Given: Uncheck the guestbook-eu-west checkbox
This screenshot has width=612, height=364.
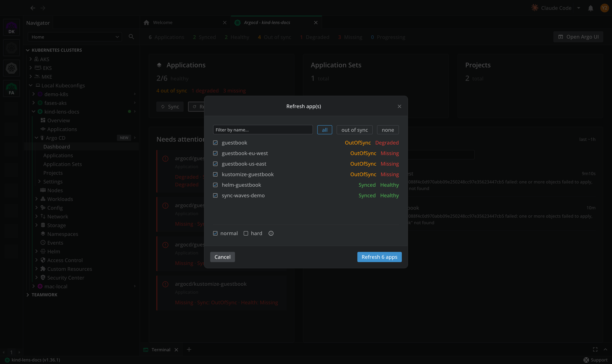Looking at the screenshot, I should [215, 153].
